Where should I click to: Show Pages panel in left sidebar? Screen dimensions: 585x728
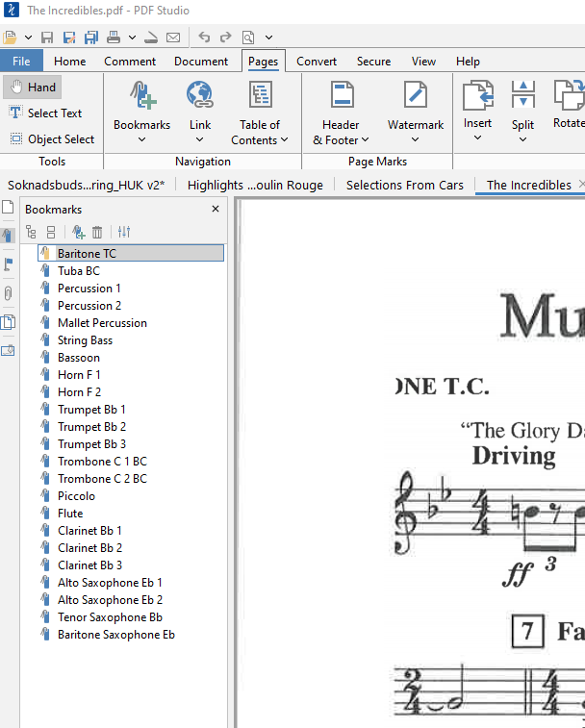click(x=8, y=207)
